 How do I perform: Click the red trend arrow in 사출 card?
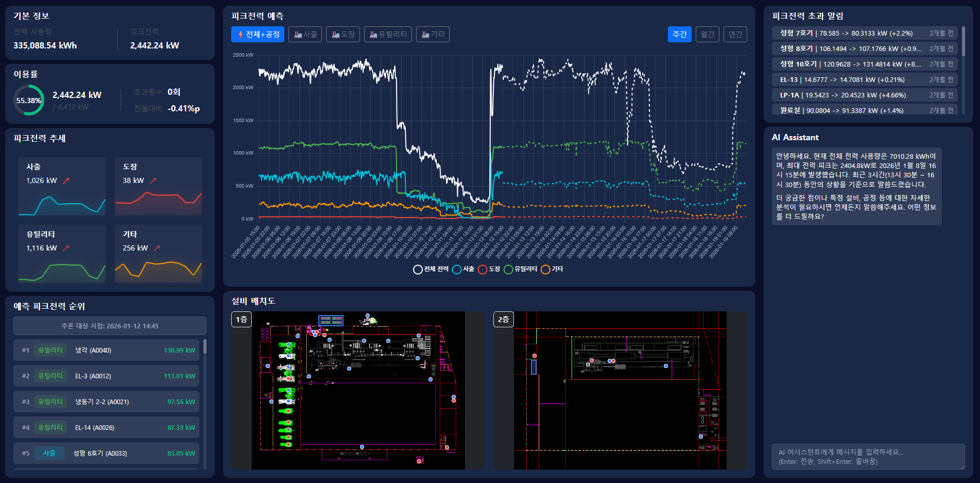pyautogui.click(x=66, y=181)
